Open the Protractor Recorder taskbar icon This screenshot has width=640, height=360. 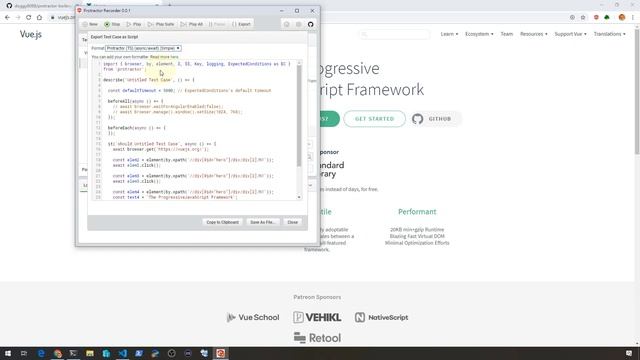pyautogui.click(x=220, y=353)
